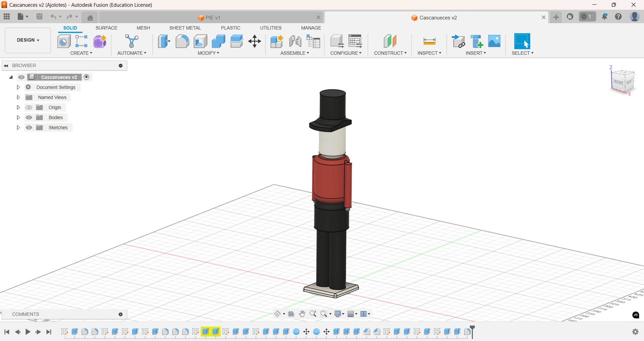Open the job status indicator
This screenshot has width=644, height=341.
(x=587, y=17)
